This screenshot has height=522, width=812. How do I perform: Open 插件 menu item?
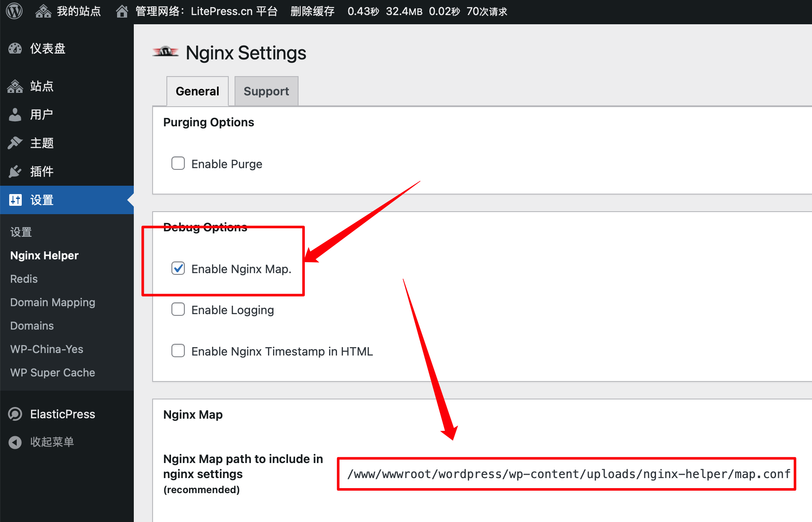click(x=67, y=171)
